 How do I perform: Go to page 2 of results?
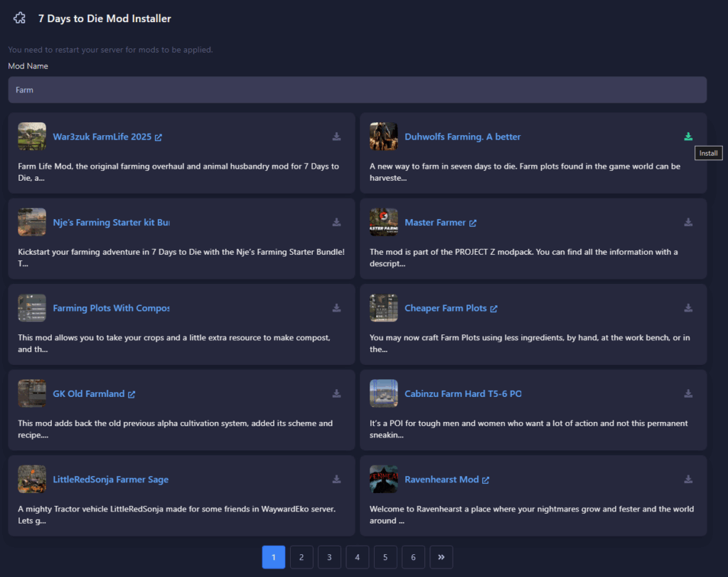click(301, 557)
